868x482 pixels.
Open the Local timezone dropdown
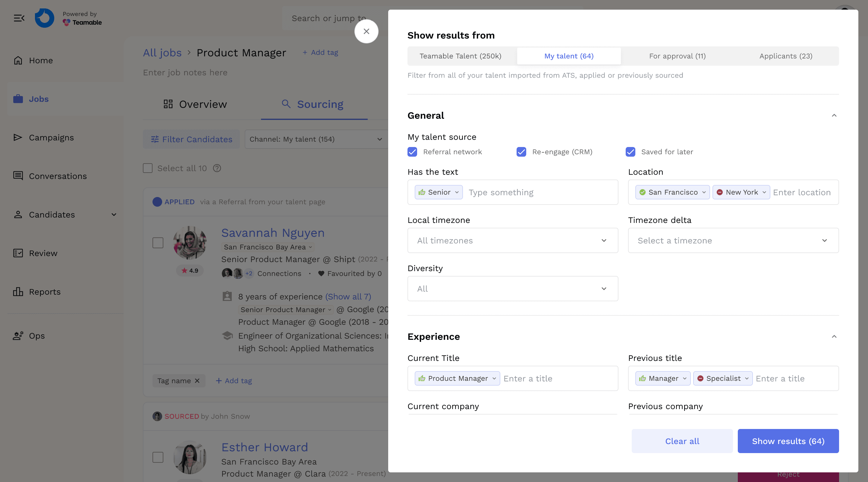coord(512,240)
